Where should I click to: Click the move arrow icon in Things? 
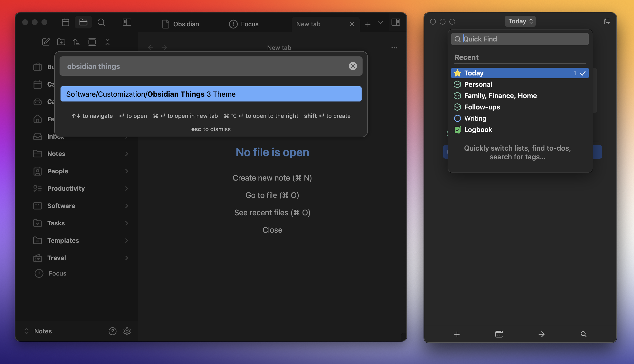point(541,334)
